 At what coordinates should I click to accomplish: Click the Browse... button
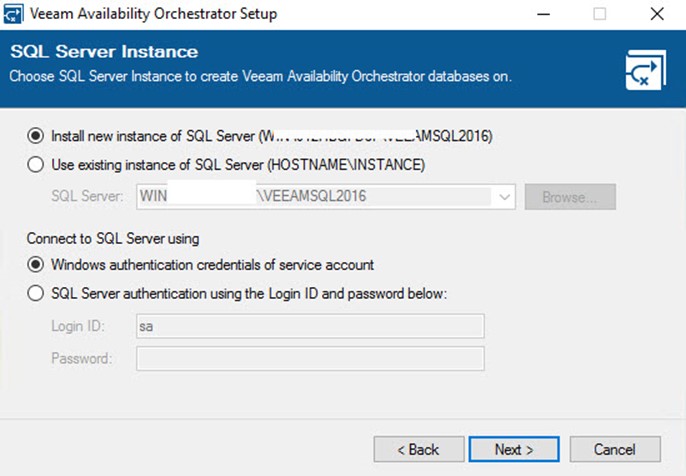[570, 197]
